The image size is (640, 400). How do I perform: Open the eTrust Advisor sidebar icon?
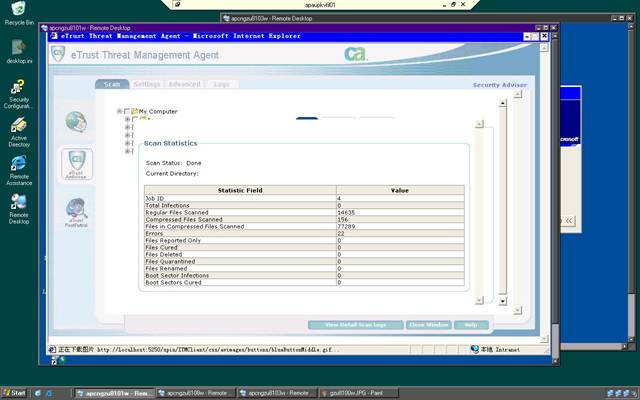tap(77, 163)
